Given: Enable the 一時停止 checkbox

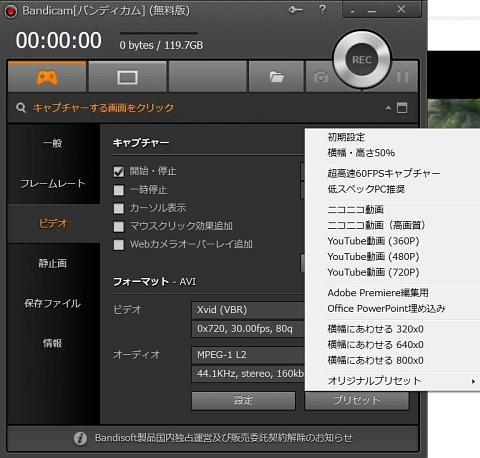Looking at the screenshot, I should click(119, 190).
